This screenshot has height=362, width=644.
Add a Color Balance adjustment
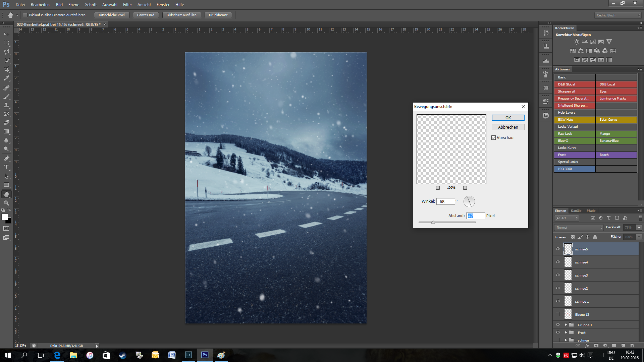(x=581, y=51)
